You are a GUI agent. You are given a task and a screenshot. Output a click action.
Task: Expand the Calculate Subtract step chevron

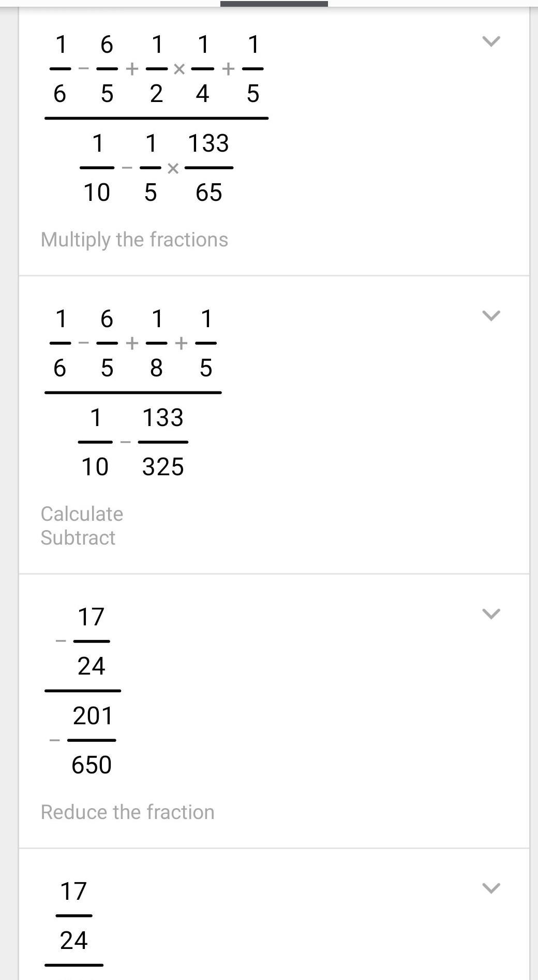(x=491, y=316)
